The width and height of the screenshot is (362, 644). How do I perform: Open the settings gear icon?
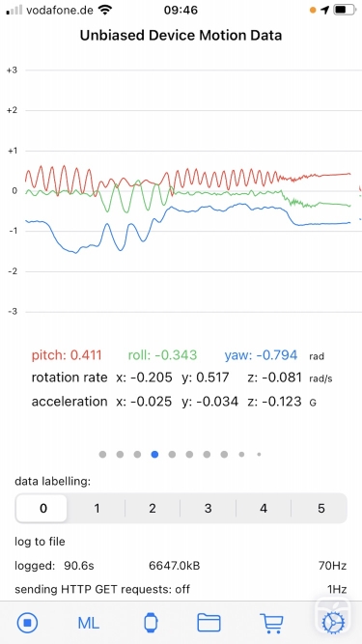(333, 623)
